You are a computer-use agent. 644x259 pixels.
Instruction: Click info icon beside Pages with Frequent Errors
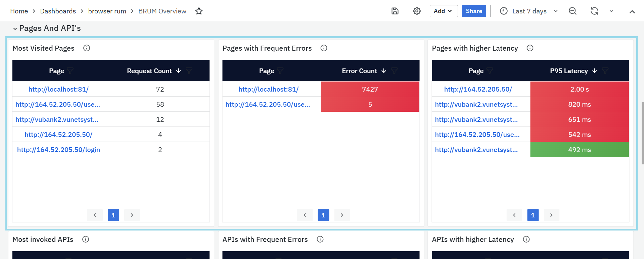(x=324, y=48)
